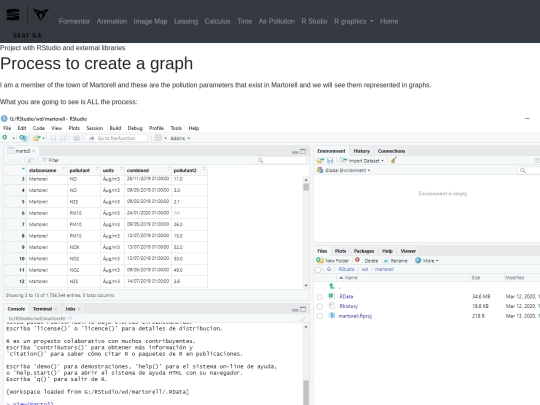Click the broom icon to clear Environment objects

pos(394,160)
